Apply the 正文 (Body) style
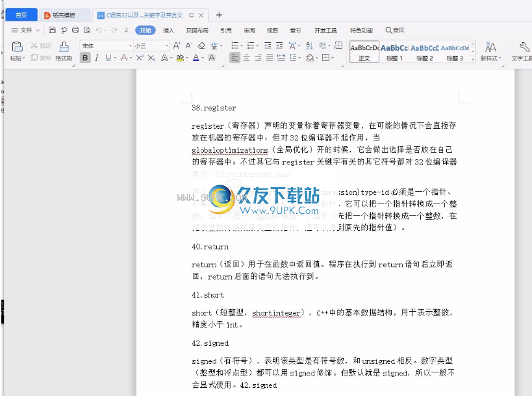The image size is (532, 399). [364, 52]
